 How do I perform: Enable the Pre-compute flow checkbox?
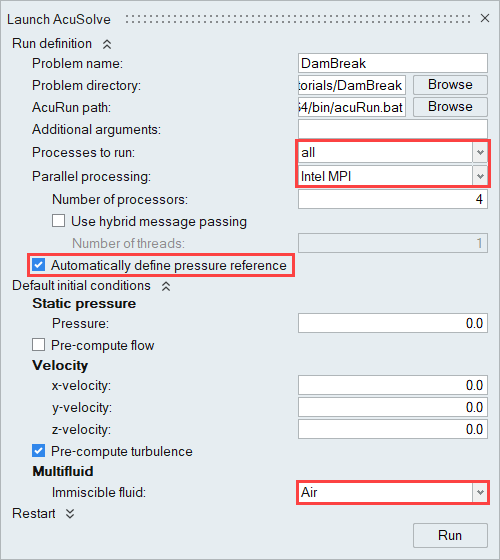click(39, 345)
